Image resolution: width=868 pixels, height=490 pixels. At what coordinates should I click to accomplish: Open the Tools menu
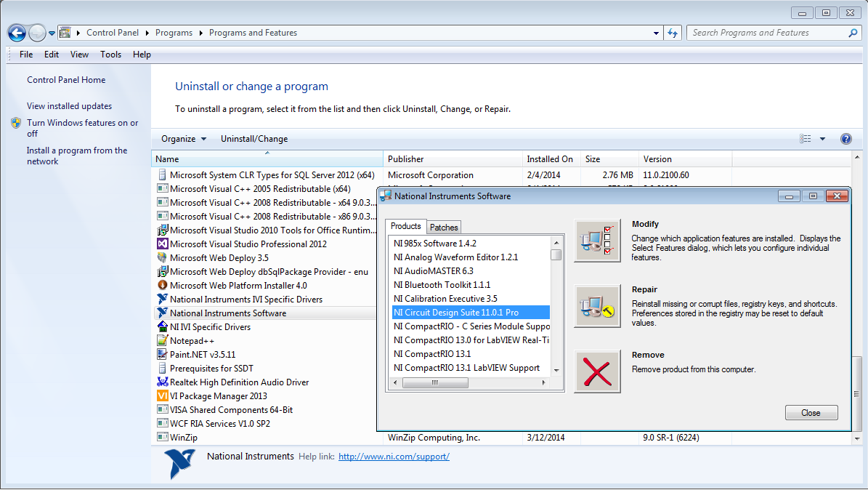coord(110,55)
